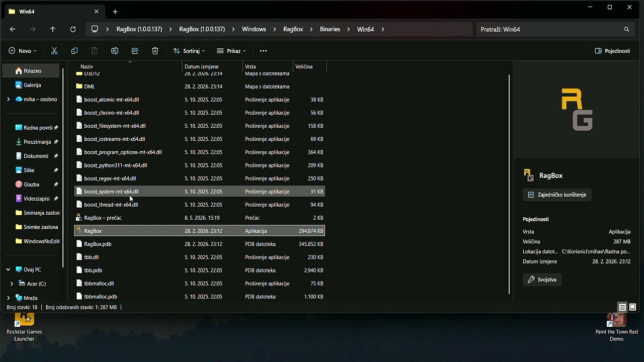Navigate up one folder level
Screen dimensions: 644x362
pyautogui.click(x=53, y=29)
